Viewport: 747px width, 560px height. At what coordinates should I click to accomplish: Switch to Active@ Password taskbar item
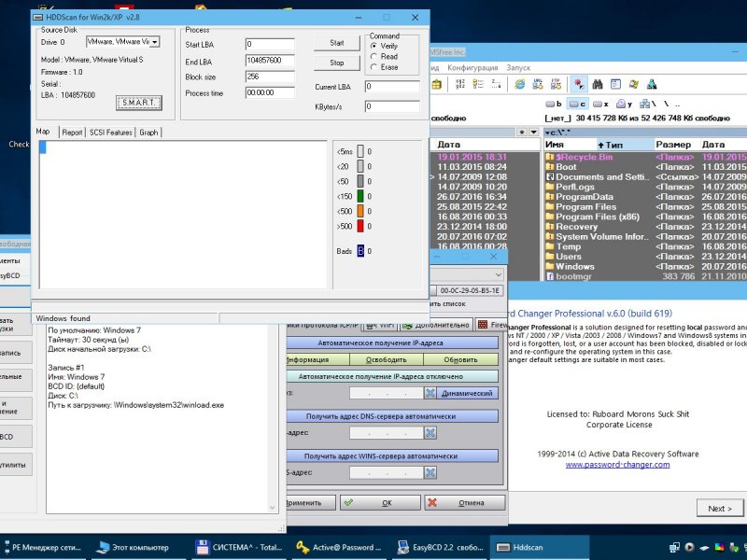click(x=339, y=547)
